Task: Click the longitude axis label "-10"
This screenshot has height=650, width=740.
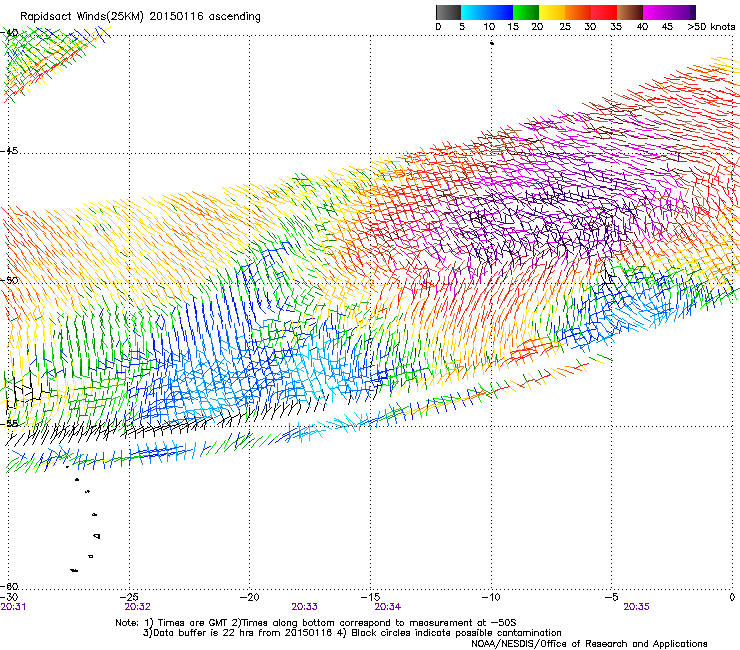Action: pyautogui.click(x=491, y=597)
